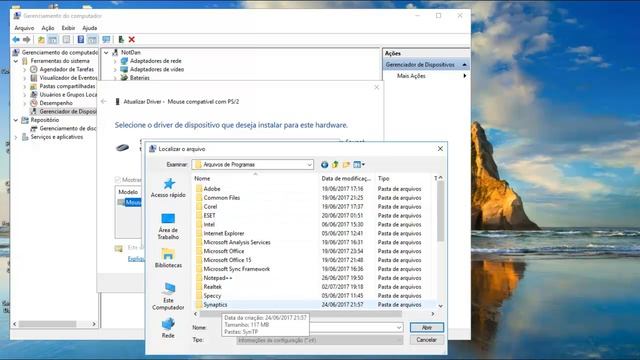Select Desempenho in the left tree

coord(56,103)
